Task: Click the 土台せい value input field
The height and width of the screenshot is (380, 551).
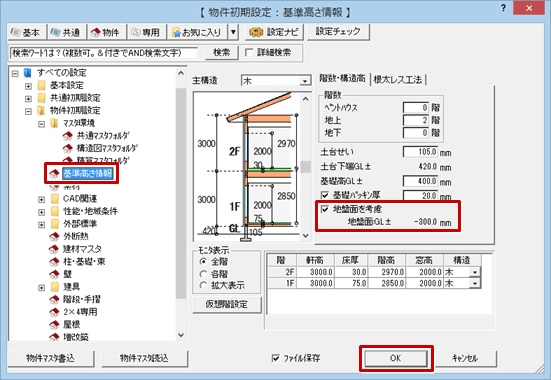Action: point(420,152)
